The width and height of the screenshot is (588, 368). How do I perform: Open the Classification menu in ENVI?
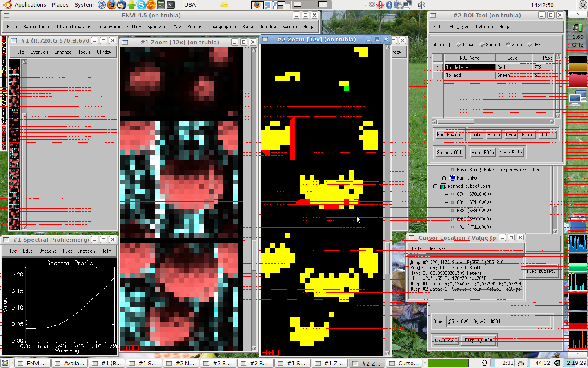coord(74,27)
